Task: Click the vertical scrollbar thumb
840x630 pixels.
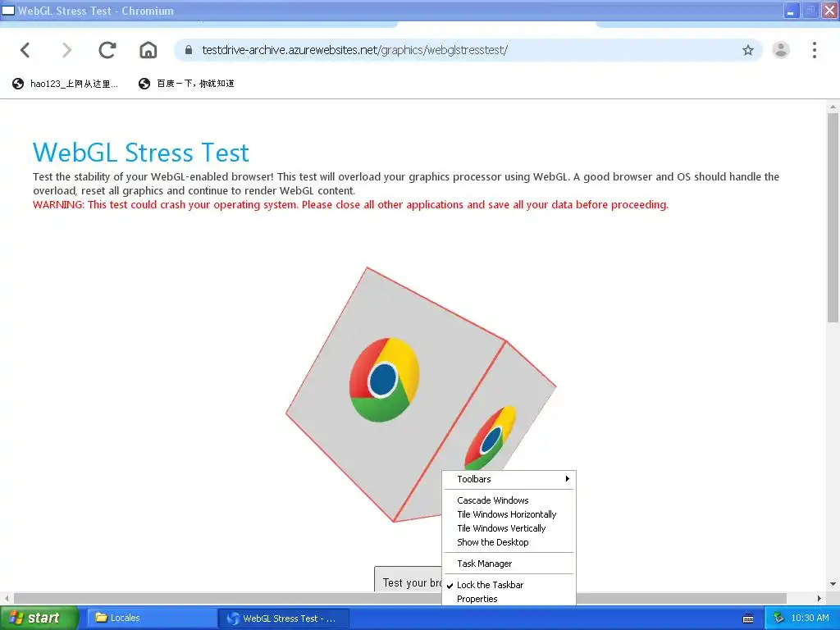Action: click(x=833, y=217)
